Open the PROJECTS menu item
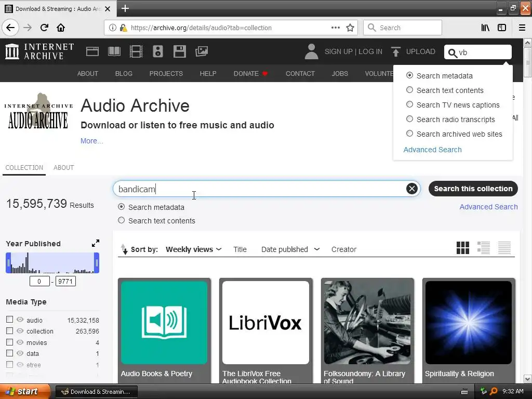This screenshot has width=532, height=399. [x=166, y=74]
